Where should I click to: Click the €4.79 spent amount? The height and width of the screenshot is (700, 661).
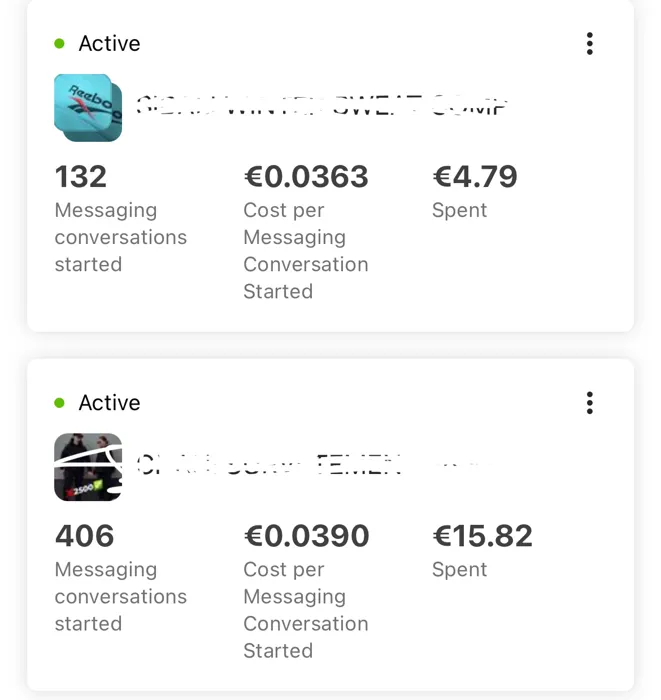[x=475, y=176]
